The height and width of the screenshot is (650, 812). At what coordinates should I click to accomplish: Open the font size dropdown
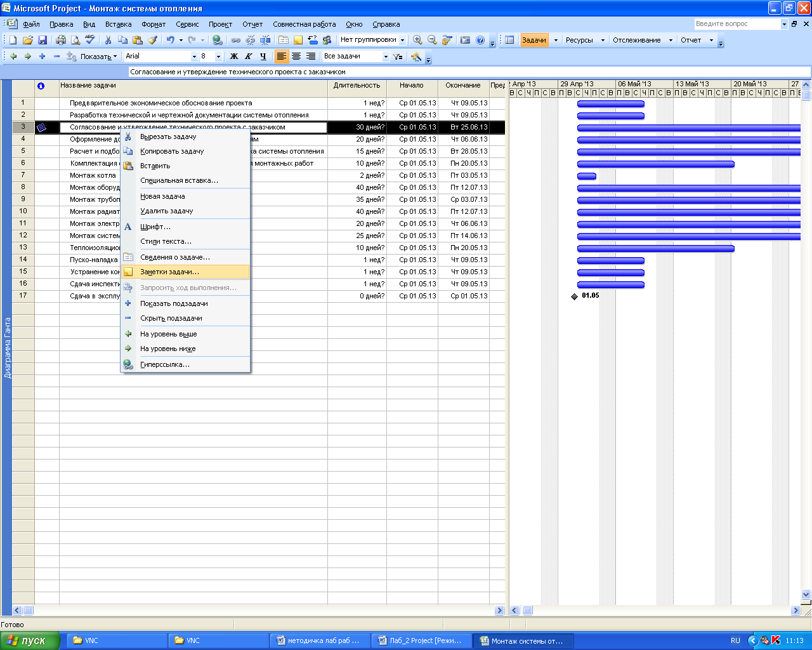(x=218, y=56)
